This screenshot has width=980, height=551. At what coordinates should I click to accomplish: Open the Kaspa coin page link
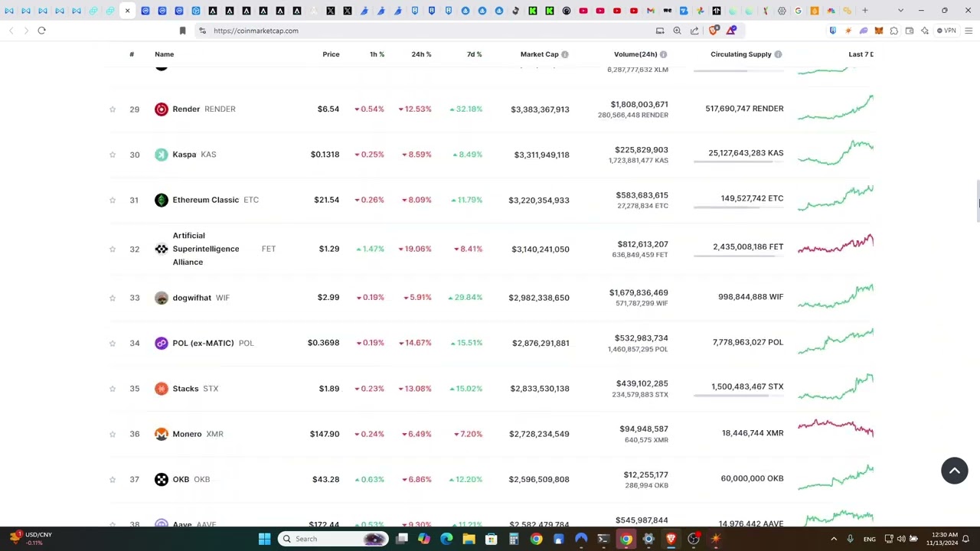184,155
